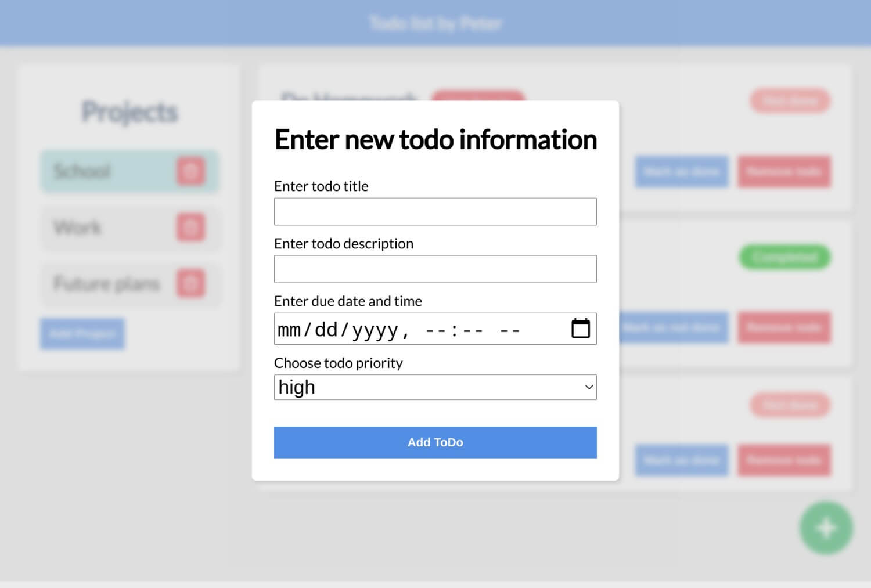Focus the todo title input field
The height and width of the screenshot is (588, 871).
tap(435, 211)
